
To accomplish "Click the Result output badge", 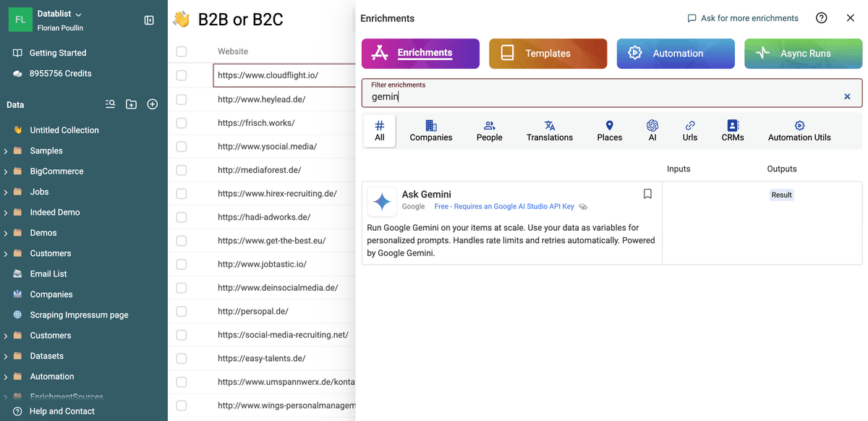I will pyautogui.click(x=781, y=195).
